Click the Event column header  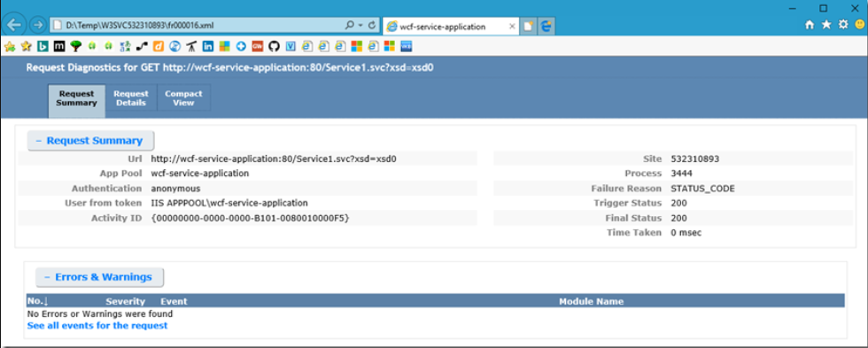(x=174, y=302)
